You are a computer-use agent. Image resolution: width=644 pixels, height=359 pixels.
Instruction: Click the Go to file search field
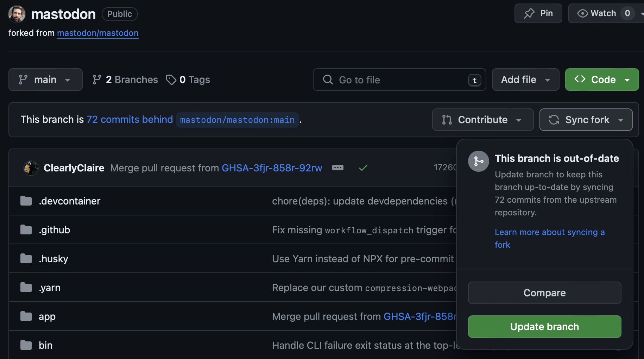[x=399, y=80]
